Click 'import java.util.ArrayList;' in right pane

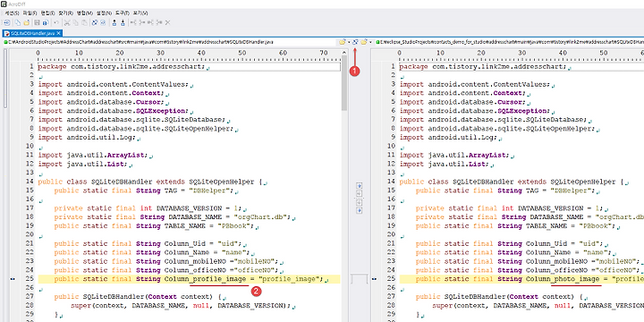click(454, 156)
